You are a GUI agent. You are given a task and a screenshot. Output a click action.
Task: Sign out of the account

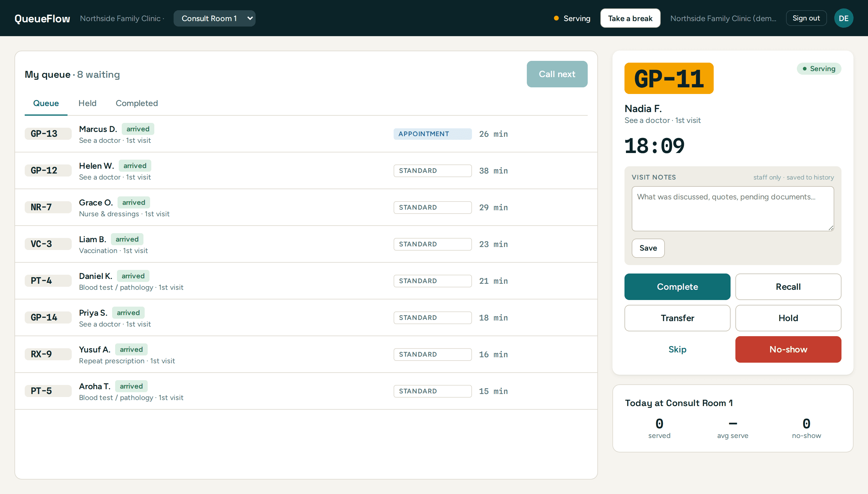[806, 18]
